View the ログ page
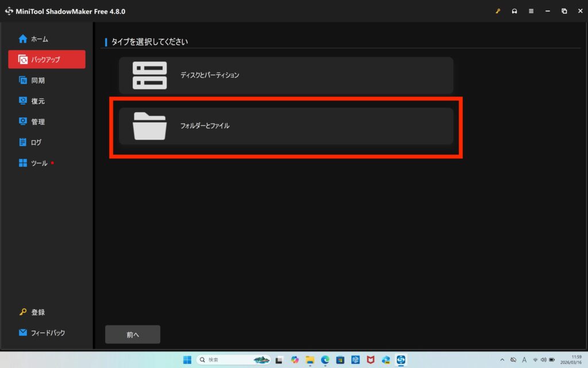 [36, 143]
